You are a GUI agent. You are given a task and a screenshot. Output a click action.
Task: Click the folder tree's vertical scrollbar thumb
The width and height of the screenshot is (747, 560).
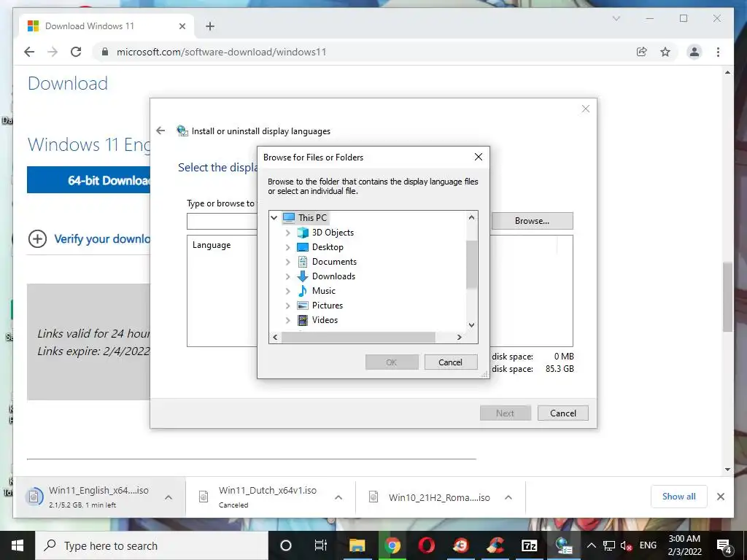(471, 264)
